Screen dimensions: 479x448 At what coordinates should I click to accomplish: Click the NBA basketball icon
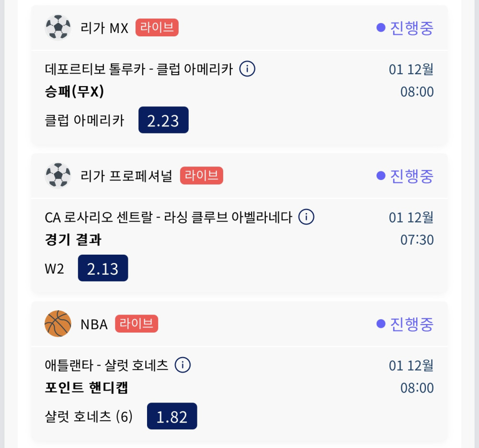[x=58, y=324]
